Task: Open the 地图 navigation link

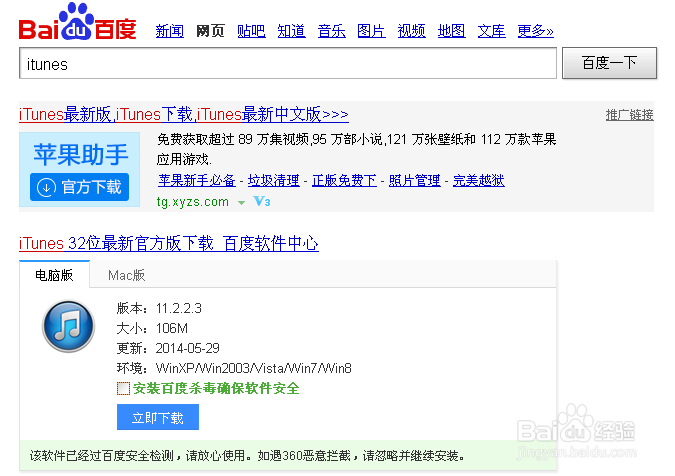Action: [x=452, y=31]
